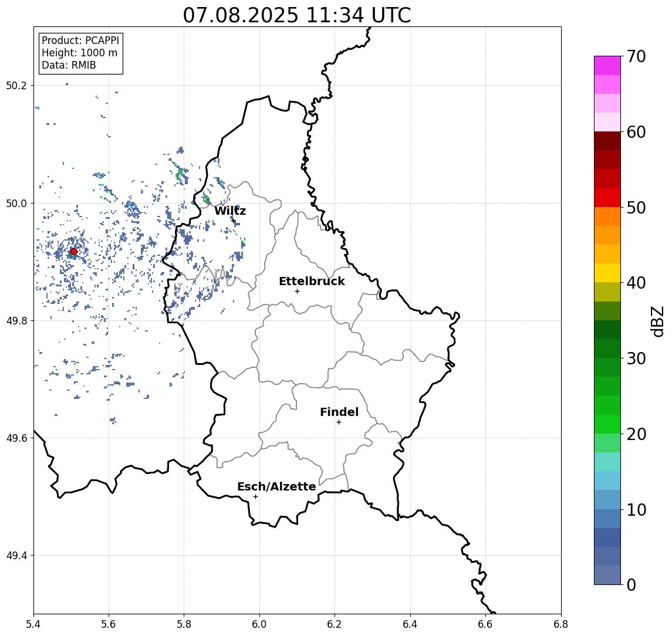672x636 pixels.
Task: Click the bright green colorbar segment above 20
Action: click(607, 424)
